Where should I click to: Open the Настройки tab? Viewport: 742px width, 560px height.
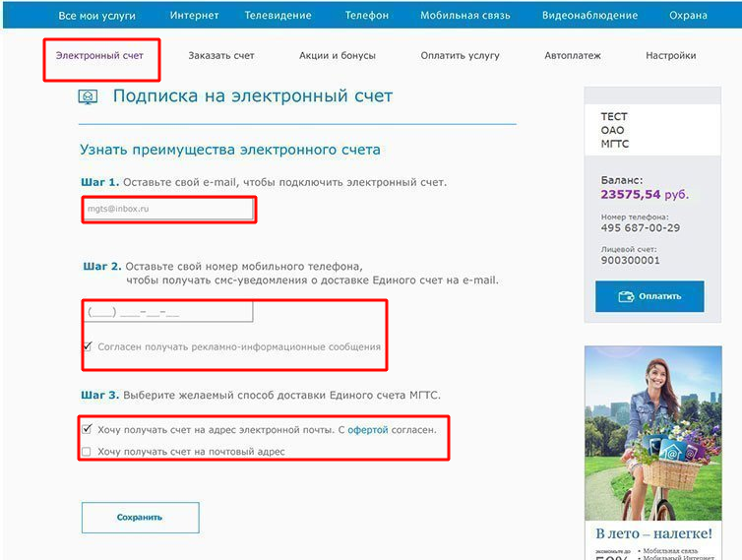[x=670, y=55]
